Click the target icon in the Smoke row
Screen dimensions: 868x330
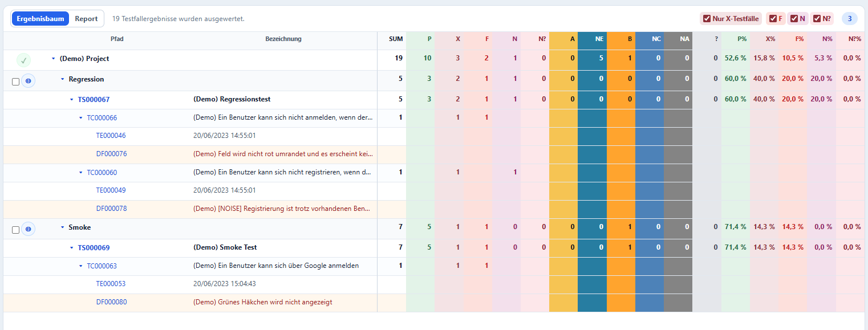coord(29,229)
